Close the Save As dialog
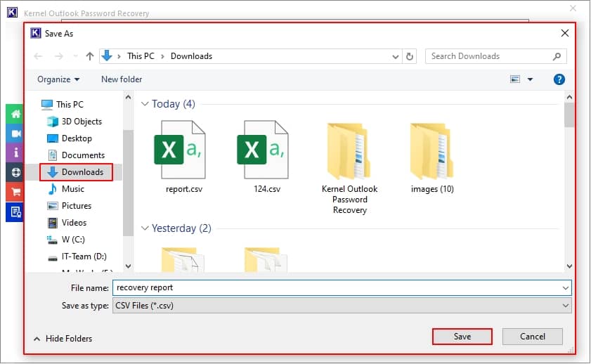 point(564,33)
